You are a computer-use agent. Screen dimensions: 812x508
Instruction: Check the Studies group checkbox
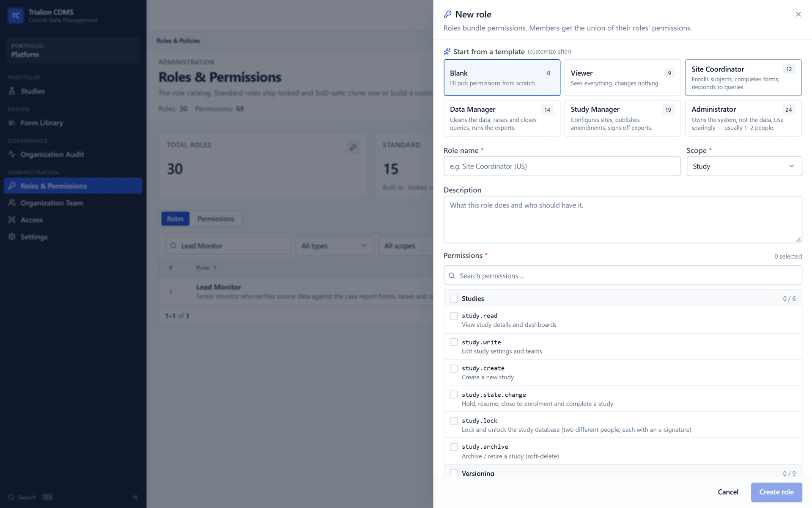[454, 298]
